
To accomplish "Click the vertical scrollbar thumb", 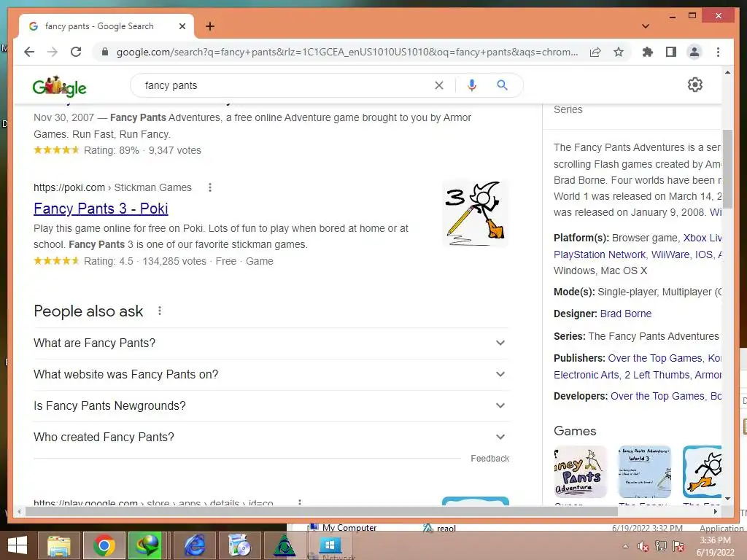I will (x=727, y=168).
